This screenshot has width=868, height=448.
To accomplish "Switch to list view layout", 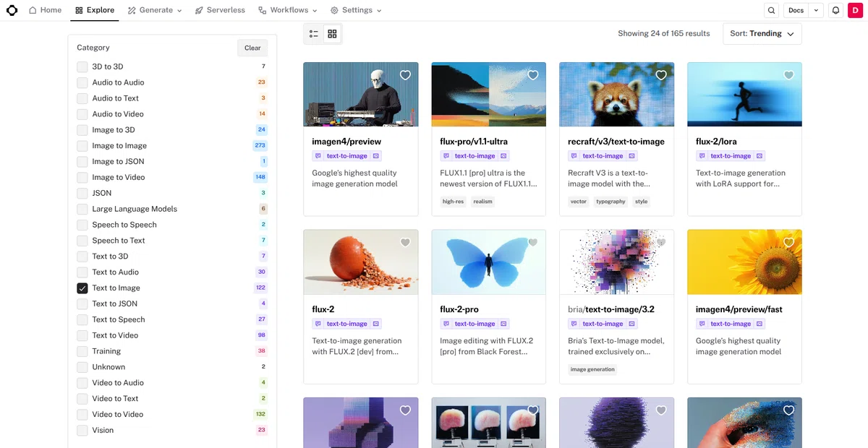I will [314, 34].
